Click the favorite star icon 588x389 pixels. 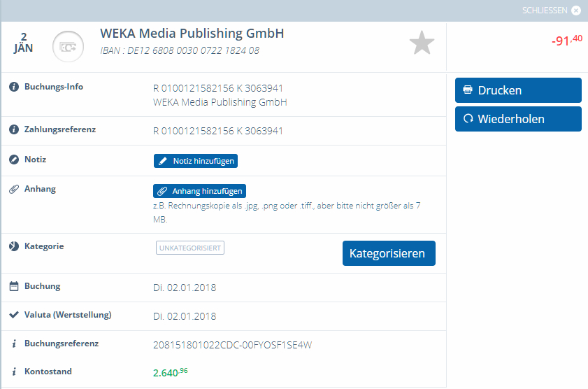coord(422,43)
